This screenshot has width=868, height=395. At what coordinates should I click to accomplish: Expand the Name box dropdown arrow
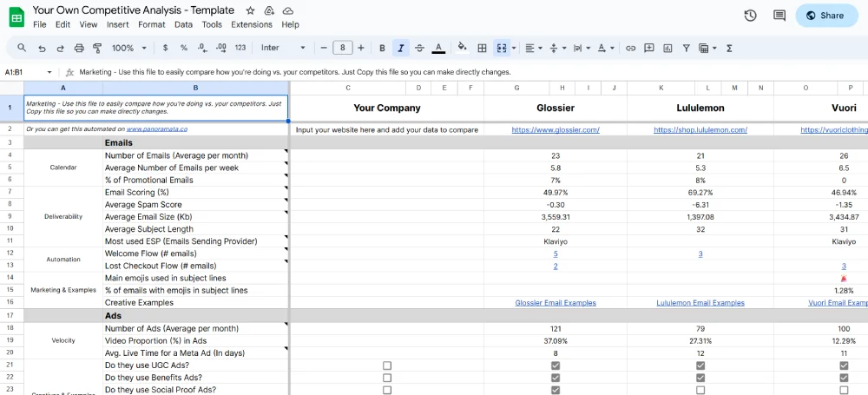[x=49, y=72]
